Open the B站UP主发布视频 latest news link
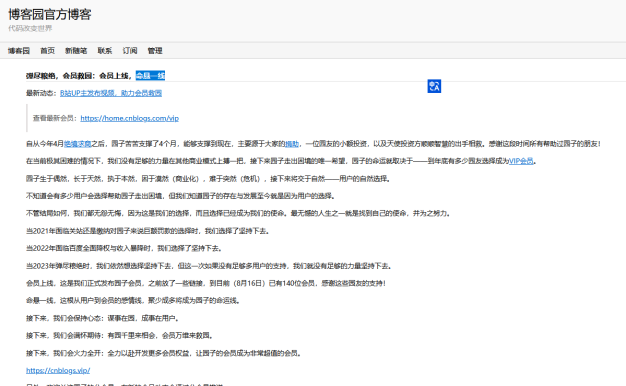 coord(111,93)
